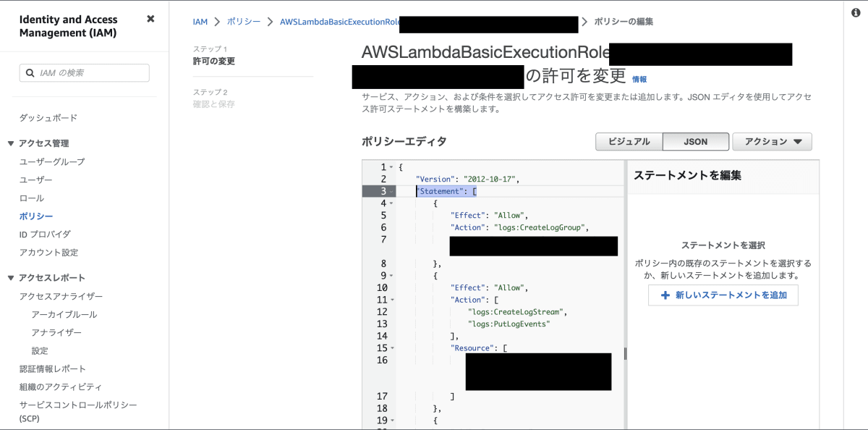Open アーカイブルール item
Viewport: 868px width, 430px height.
(x=64, y=314)
